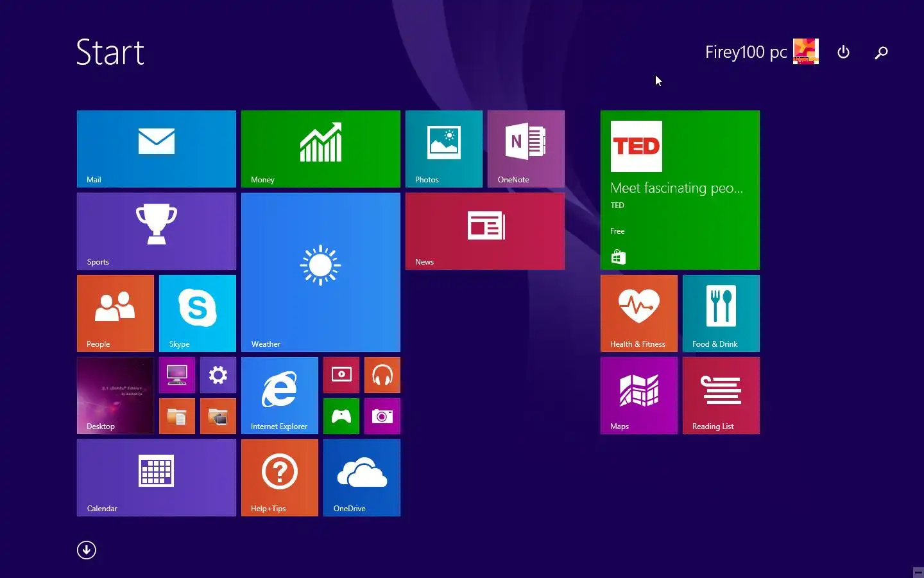
Task: Launch the Money app tile
Action: (321, 149)
